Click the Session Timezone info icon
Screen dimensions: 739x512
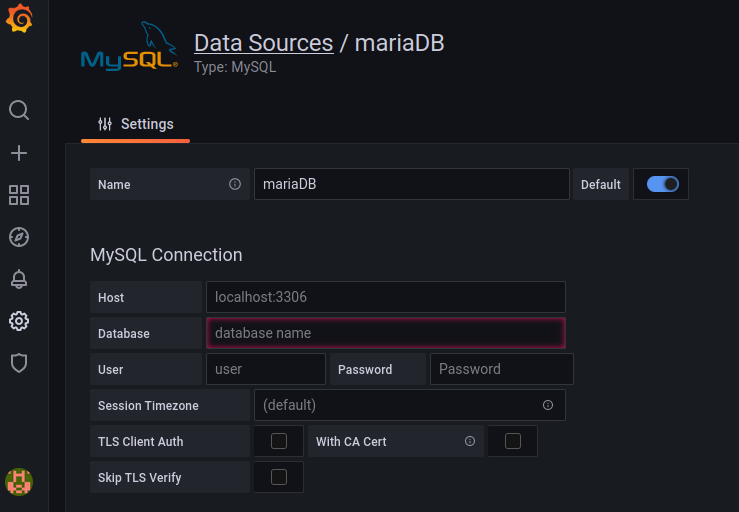click(x=548, y=405)
